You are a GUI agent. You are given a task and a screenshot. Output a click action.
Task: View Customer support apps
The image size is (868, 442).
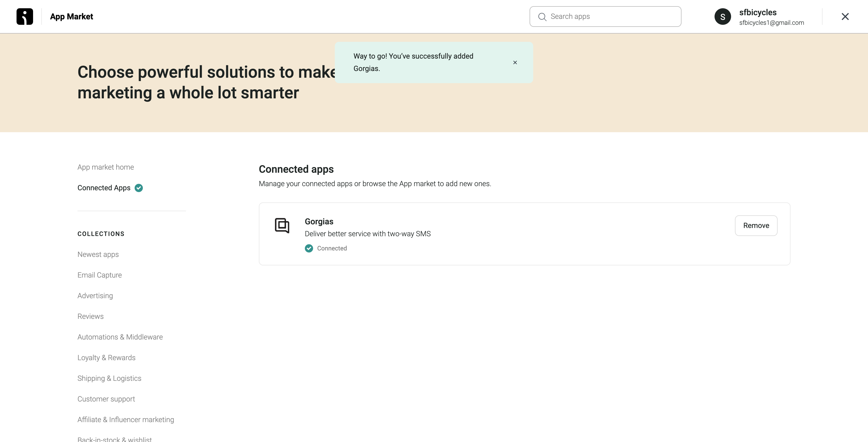pos(106,399)
